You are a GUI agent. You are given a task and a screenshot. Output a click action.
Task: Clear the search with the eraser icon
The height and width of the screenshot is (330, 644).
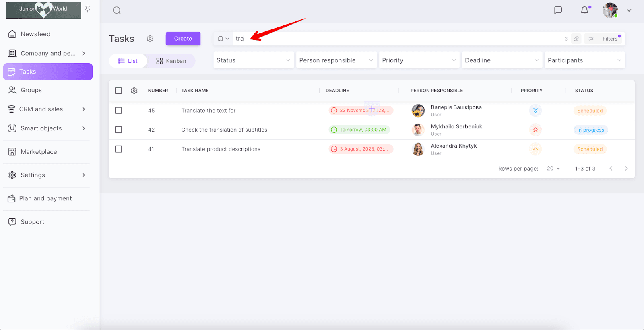[576, 39]
